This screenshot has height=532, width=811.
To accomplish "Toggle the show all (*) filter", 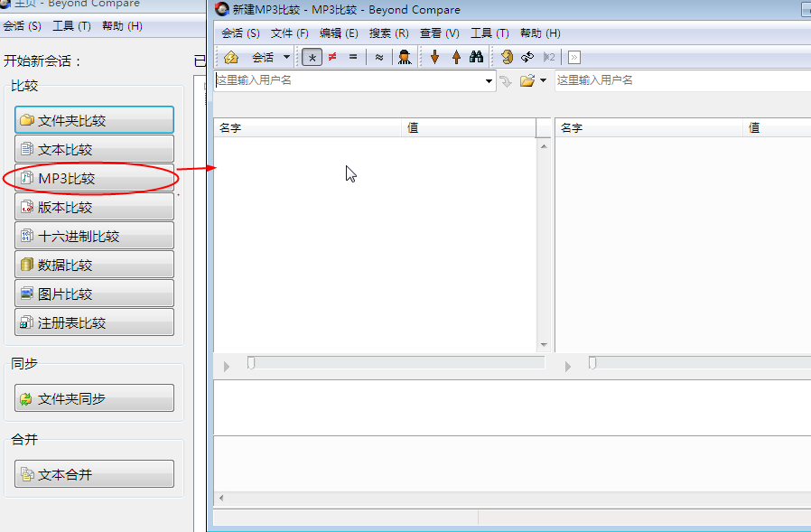I will tap(312, 57).
